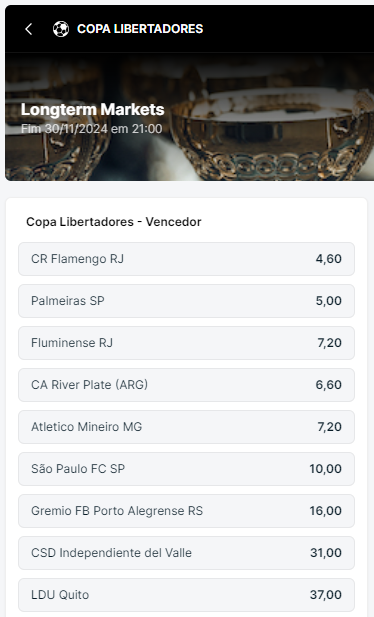Click the 16,00 Gremio odds value
The height and width of the screenshot is (617, 374).
pos(326,511)
